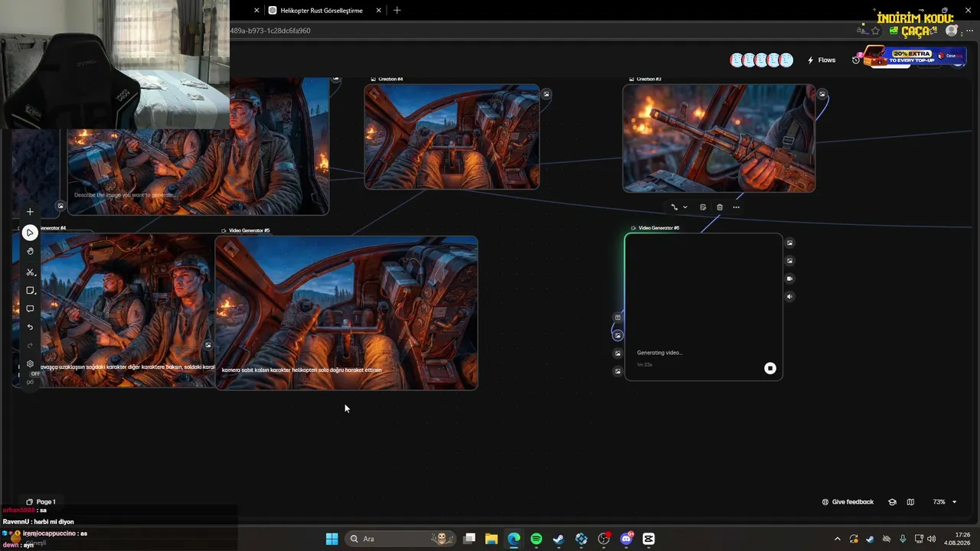Open the browser profile avatar
Image resolution: width=980 pixels, height=551 pixels.
pyautogui.click(x=952, y=31)
